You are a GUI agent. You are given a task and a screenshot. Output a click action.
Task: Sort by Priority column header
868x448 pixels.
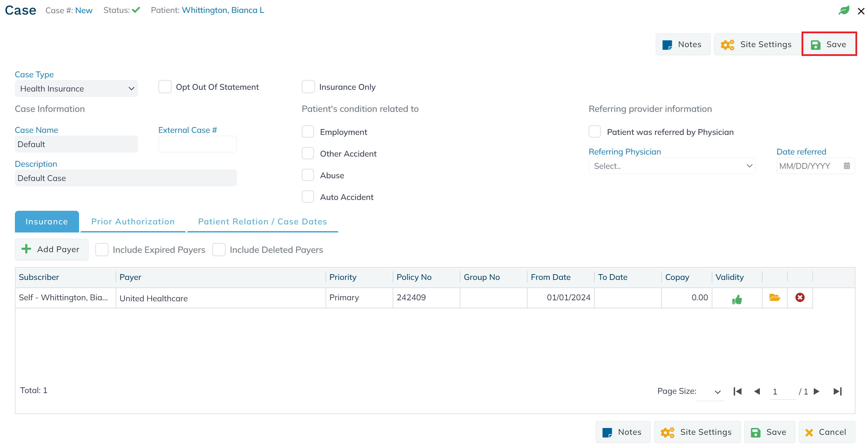(x=359, y=277)
